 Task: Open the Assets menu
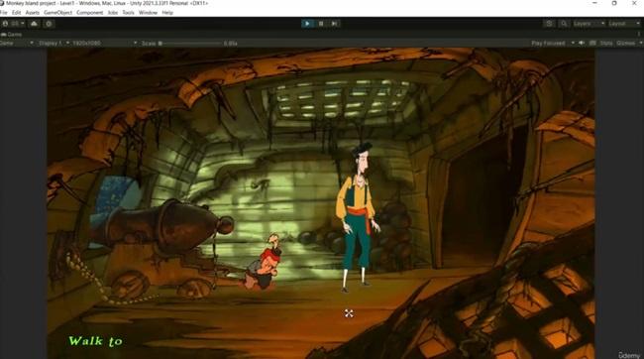pos(33,13)
